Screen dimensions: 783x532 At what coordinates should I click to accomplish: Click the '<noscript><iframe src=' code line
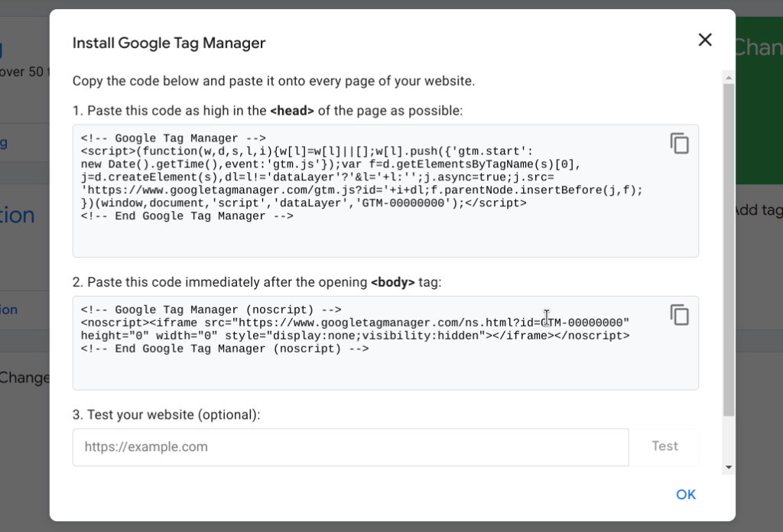point(355,323)
